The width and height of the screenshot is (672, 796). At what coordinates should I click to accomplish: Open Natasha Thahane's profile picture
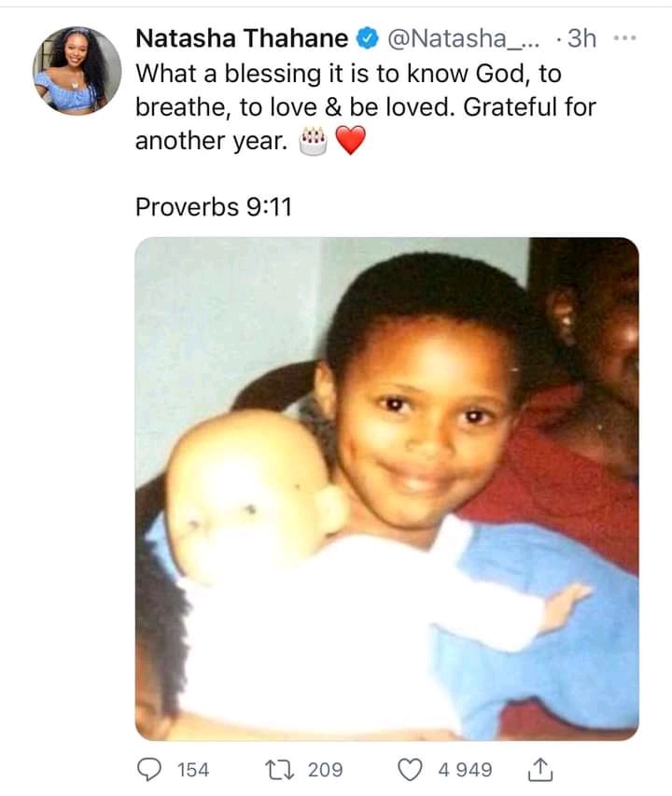click(77, 71)
